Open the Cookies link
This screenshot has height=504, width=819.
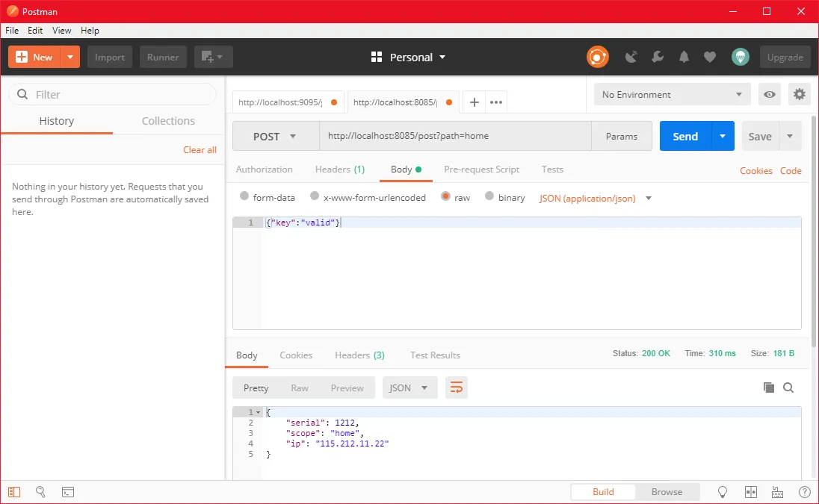(x=755, y=170)
